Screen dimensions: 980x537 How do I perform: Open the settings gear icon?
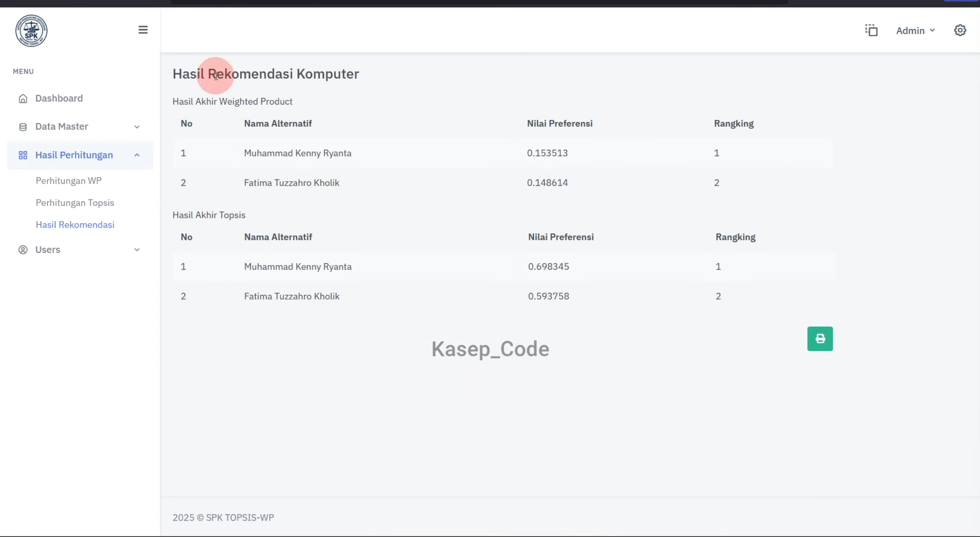960,30
